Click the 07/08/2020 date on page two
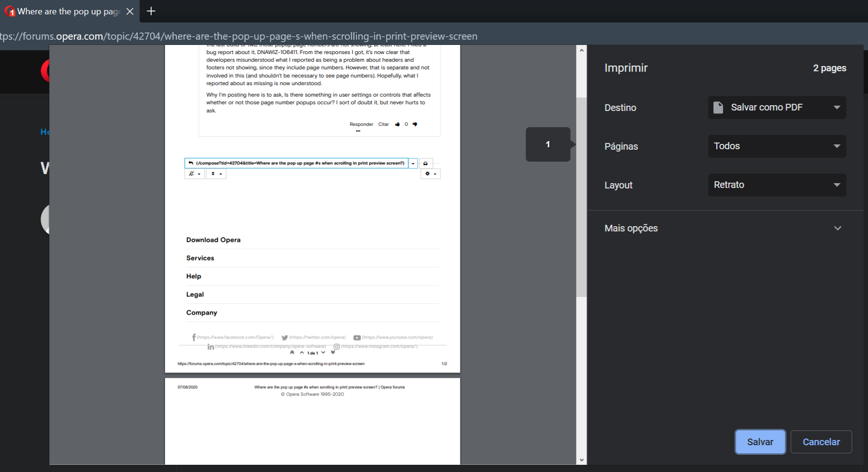The height and width of the screenshot is (472, 868). pyautogui.click(x=188, y=387)
